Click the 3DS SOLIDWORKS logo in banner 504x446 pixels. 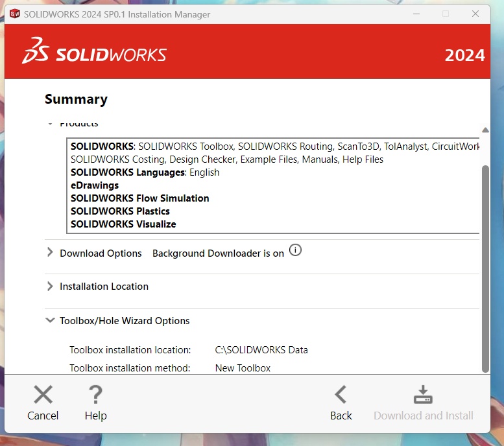pyautogui.click(x=94, y=51)
